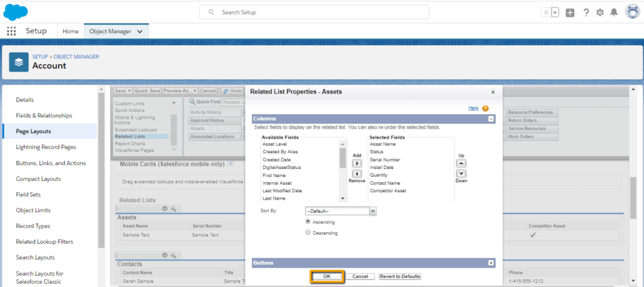
Task: Move the field Down with the arrow
Action: click(461, 173)
